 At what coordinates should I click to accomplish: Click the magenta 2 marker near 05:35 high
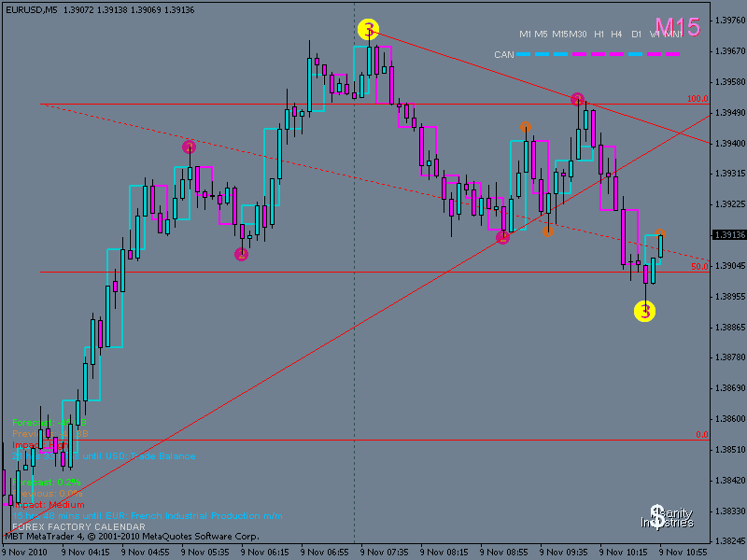[190, 147]
